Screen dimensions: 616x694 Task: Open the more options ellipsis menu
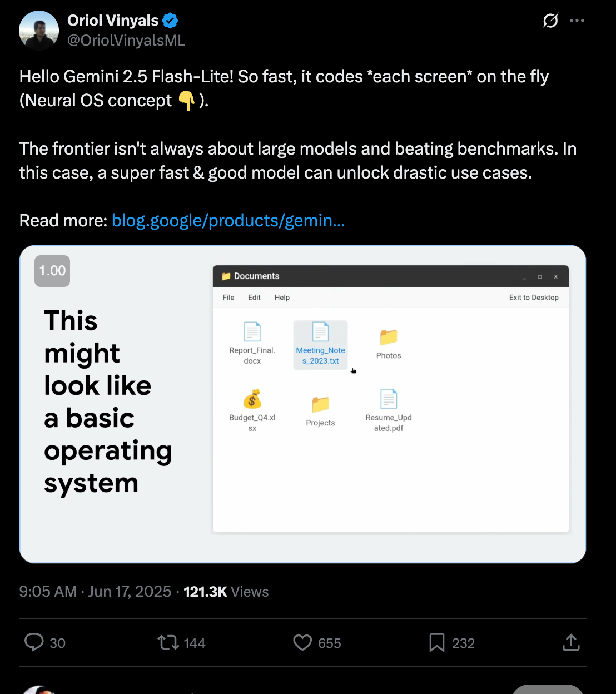(577, 21)
